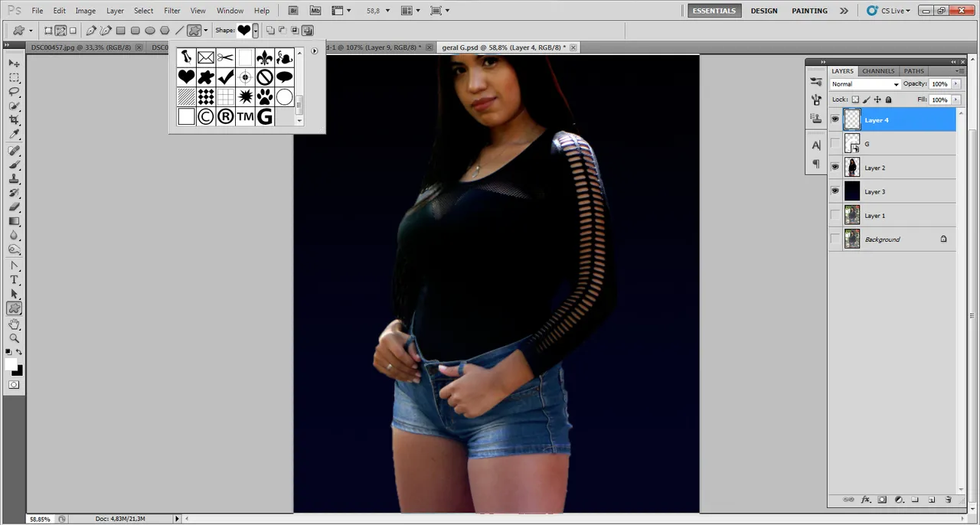The width and height of the screenshot is (980, 525).
Task: Switch to the PAINTING workspace
Action: coord(809,11)
